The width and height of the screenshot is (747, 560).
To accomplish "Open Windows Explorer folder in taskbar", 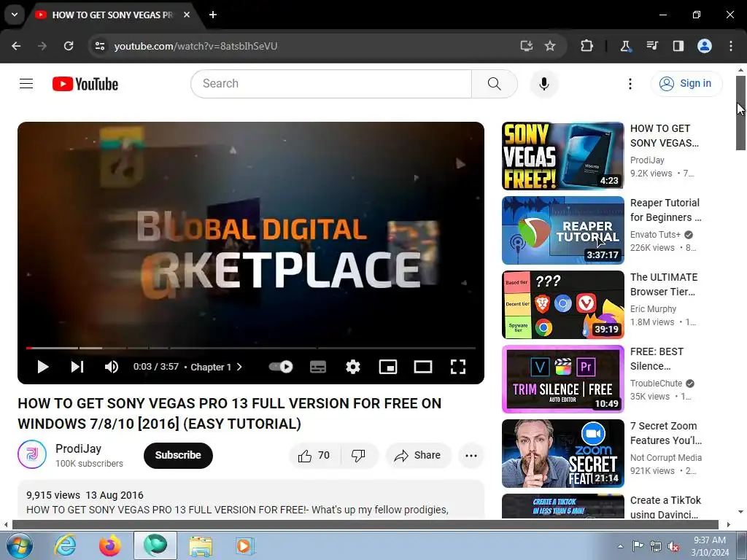I will [x=201, y=545].
